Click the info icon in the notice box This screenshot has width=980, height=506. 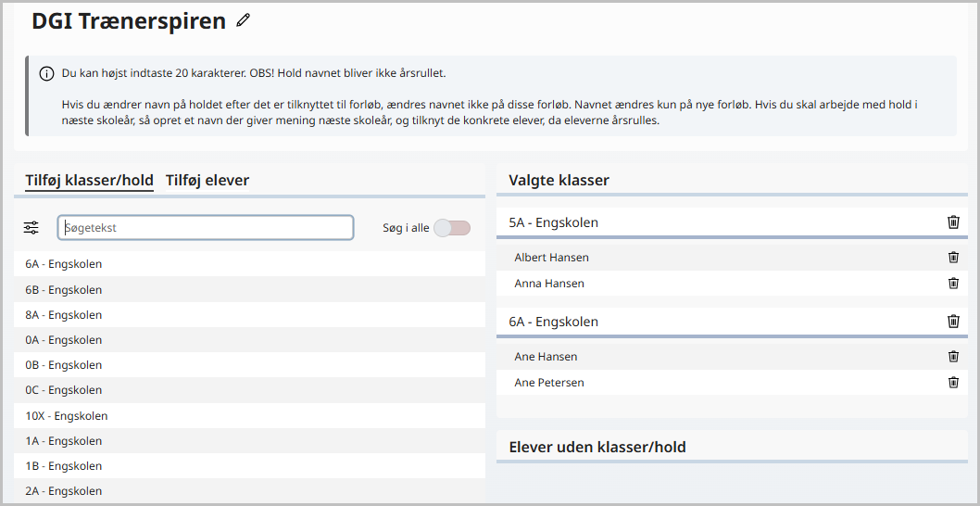coord(47,74)
